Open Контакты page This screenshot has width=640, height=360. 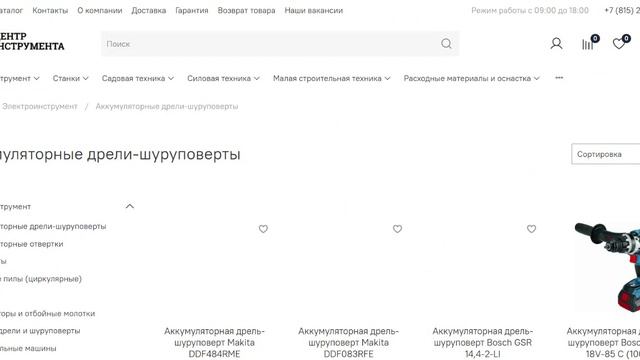50,11
